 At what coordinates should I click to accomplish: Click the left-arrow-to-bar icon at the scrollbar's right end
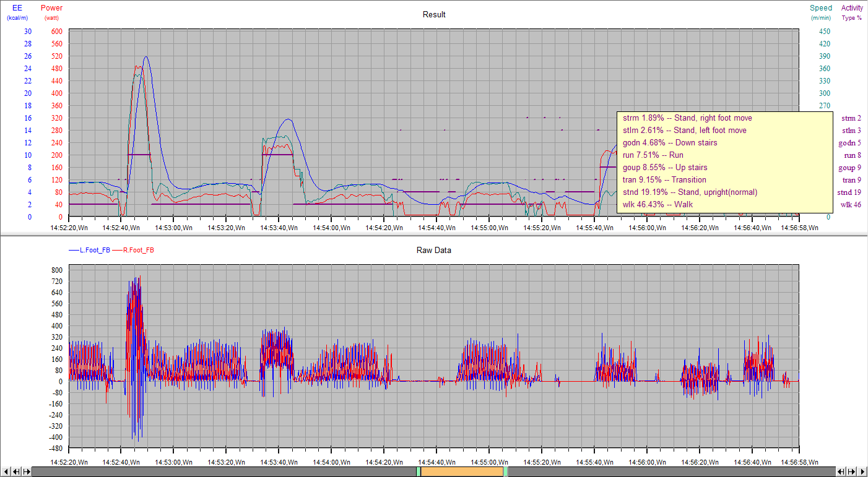[841, 471]
